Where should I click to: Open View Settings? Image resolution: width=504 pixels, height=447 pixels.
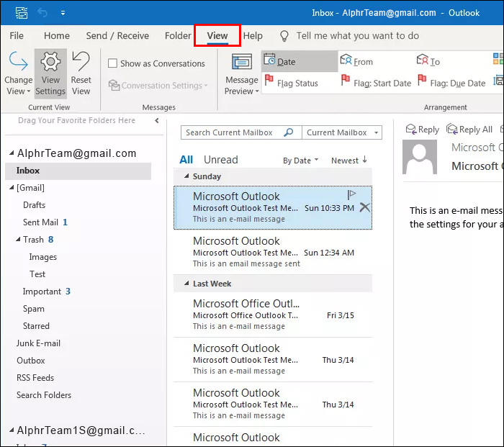[50, 73]
